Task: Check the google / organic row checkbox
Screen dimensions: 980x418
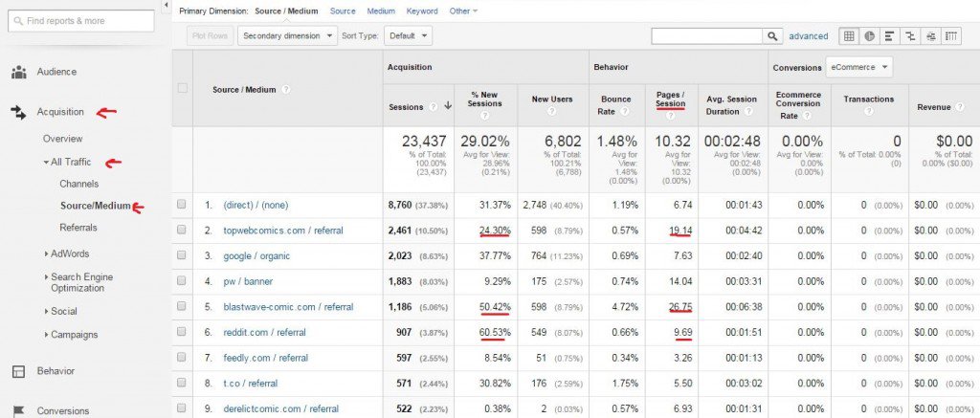Action: coord(181,255)
